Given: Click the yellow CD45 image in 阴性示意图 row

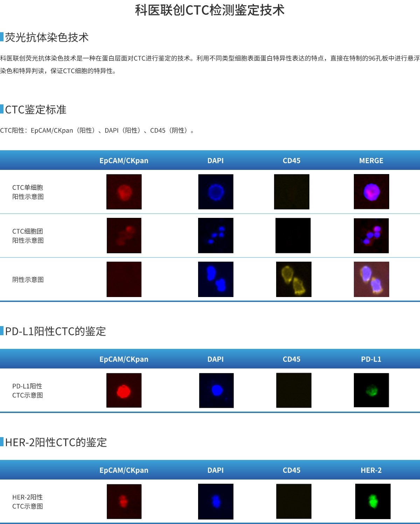Looking at the screenshot, I should (292, 280).
